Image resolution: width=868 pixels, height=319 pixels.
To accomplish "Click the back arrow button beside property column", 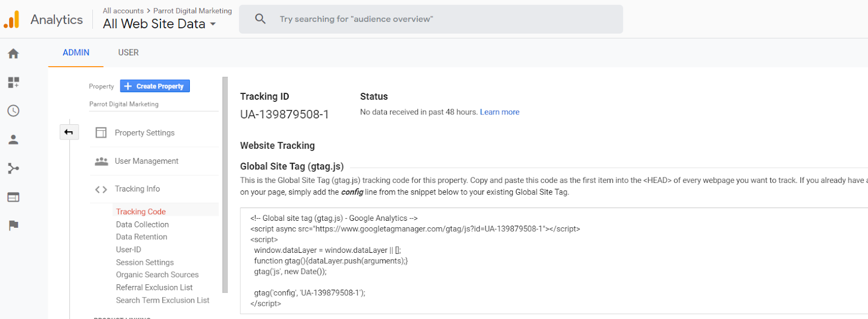I will [x=69, y=132].
